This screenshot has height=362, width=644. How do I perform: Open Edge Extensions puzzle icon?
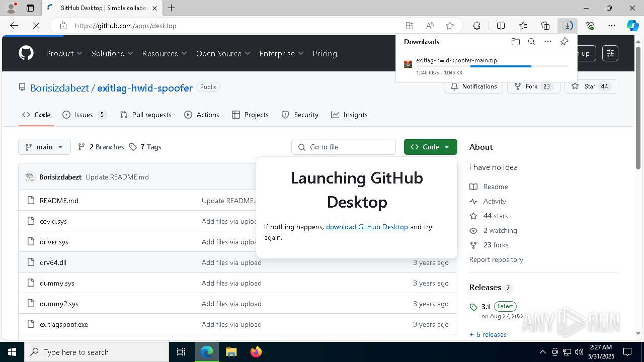(x=476, y=26)
